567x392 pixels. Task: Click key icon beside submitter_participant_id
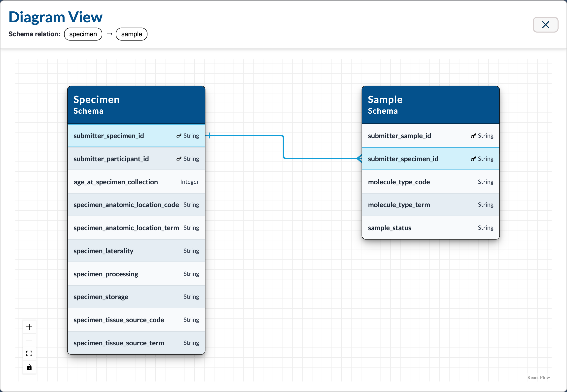click(x=179, y=159)
